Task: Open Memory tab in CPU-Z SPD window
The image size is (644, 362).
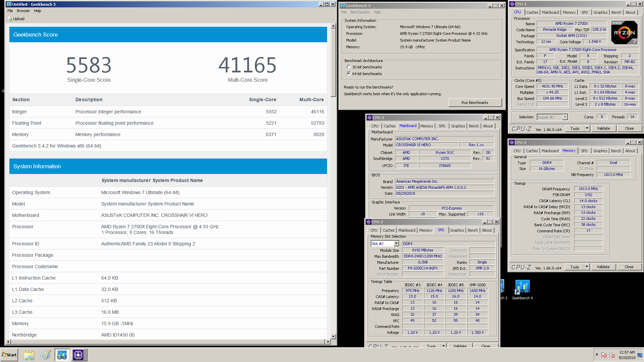Action: [426, 230]
